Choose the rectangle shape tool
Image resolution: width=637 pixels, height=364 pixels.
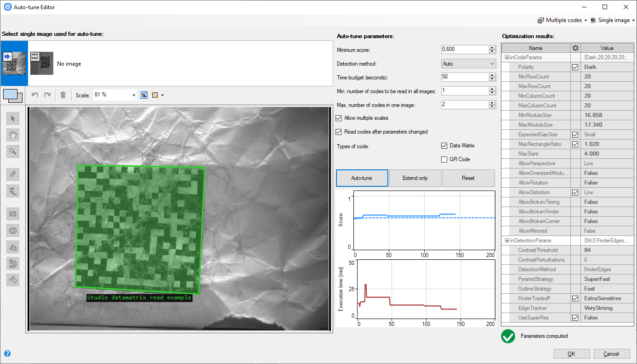point(13,213)
